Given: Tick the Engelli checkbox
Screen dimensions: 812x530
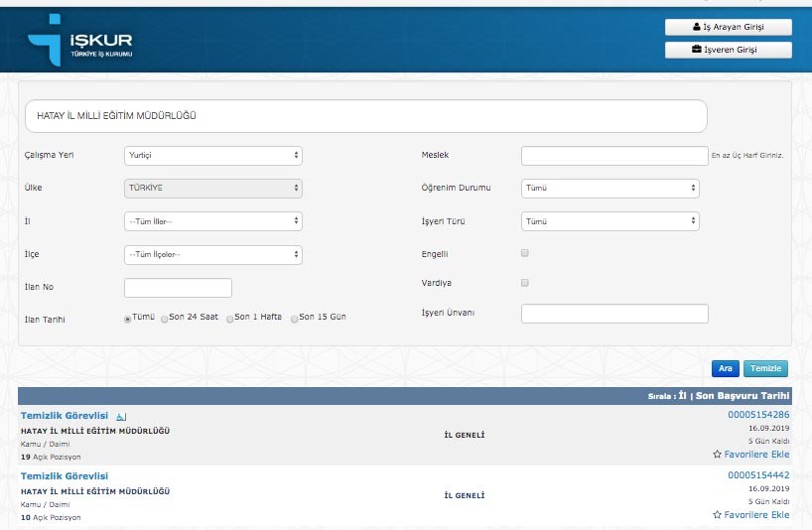Looking at the screenshot, I should click(525, 253).
